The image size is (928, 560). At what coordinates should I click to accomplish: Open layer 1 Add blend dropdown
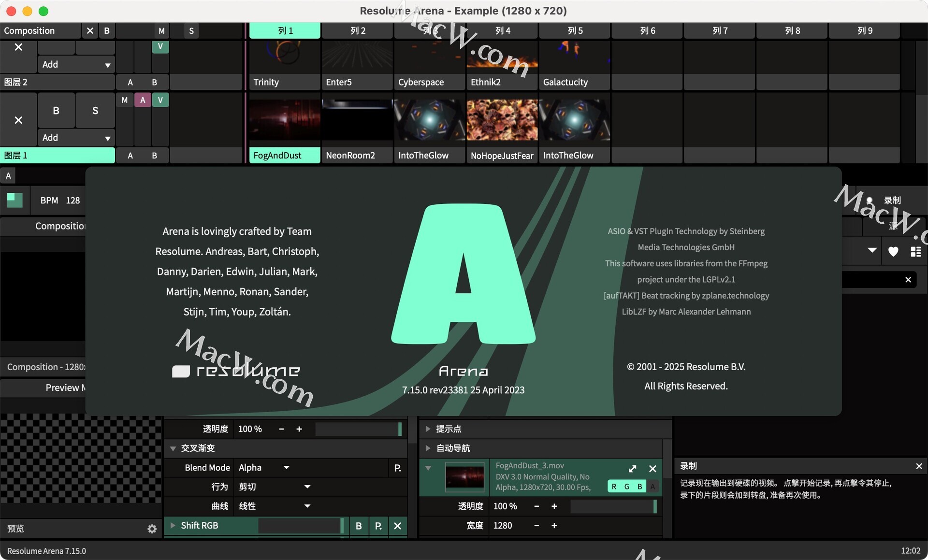click(x=76, y=138)
